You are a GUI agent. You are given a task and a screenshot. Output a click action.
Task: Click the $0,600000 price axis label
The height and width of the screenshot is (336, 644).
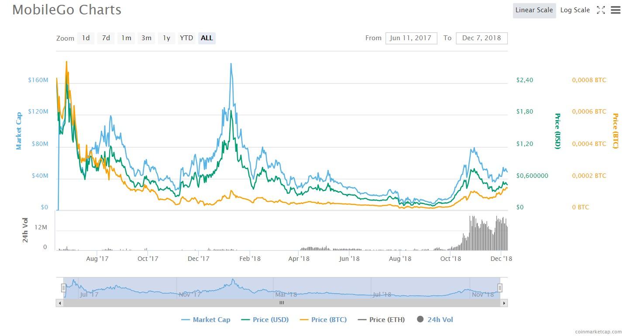pyautogui.click(x=532, y=176)
